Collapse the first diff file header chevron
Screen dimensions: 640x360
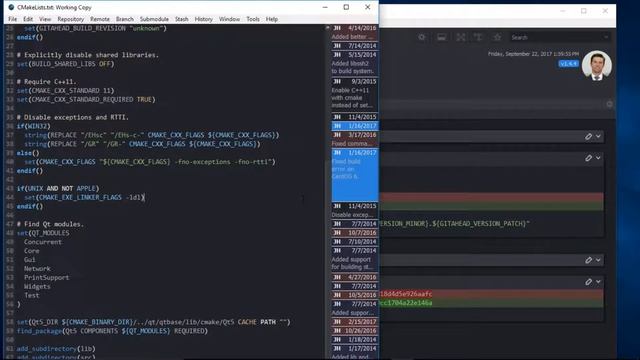(598, 136)
